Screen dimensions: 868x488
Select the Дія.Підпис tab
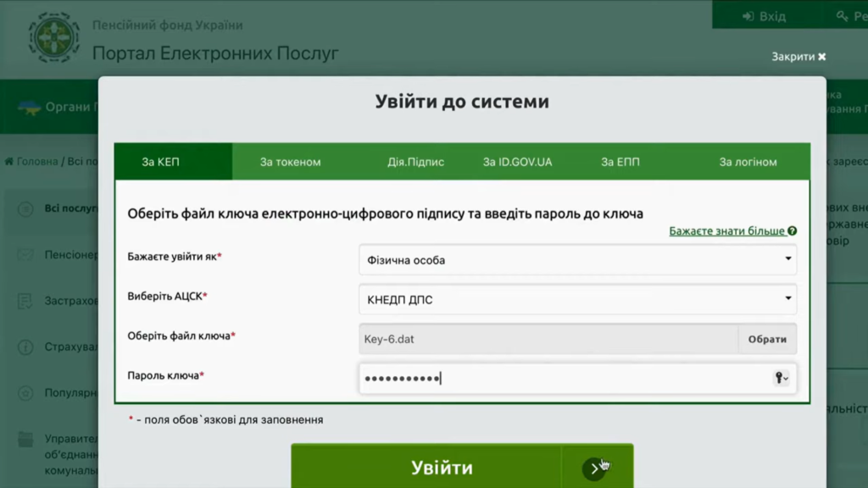coord(415,162)
